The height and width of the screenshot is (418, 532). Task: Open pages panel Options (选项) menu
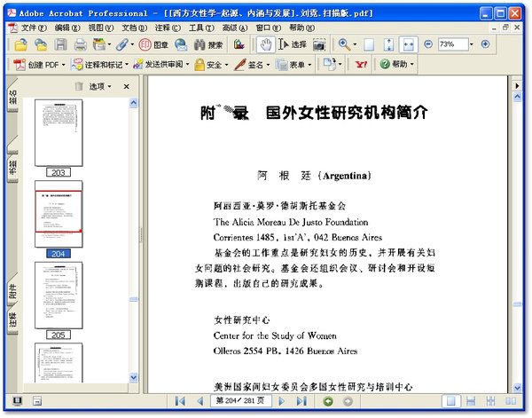click(100, 86)
